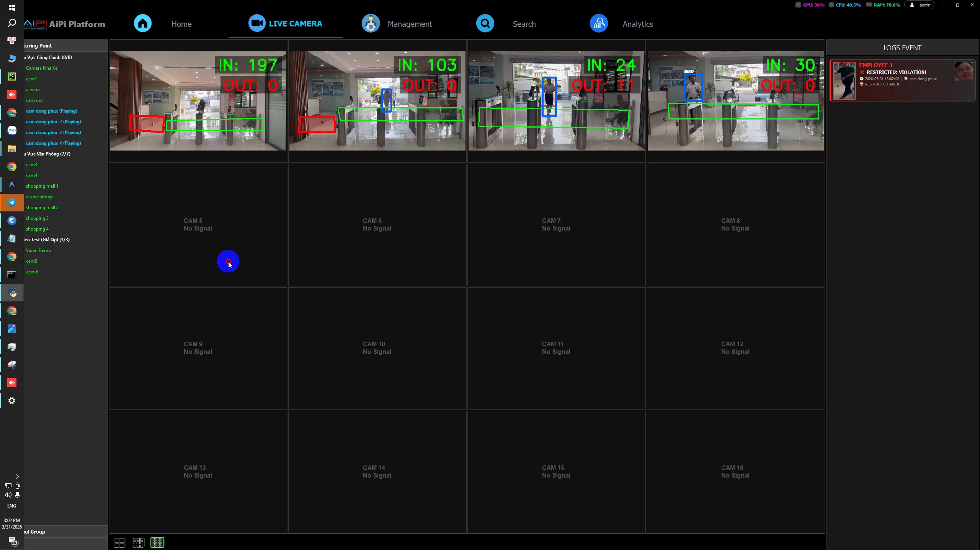The height and width of the screenshot is (550, 980).
Task: Select cam dong phuc 2 (Playing)
Action: pyautogui.click(x=54, y=122)
